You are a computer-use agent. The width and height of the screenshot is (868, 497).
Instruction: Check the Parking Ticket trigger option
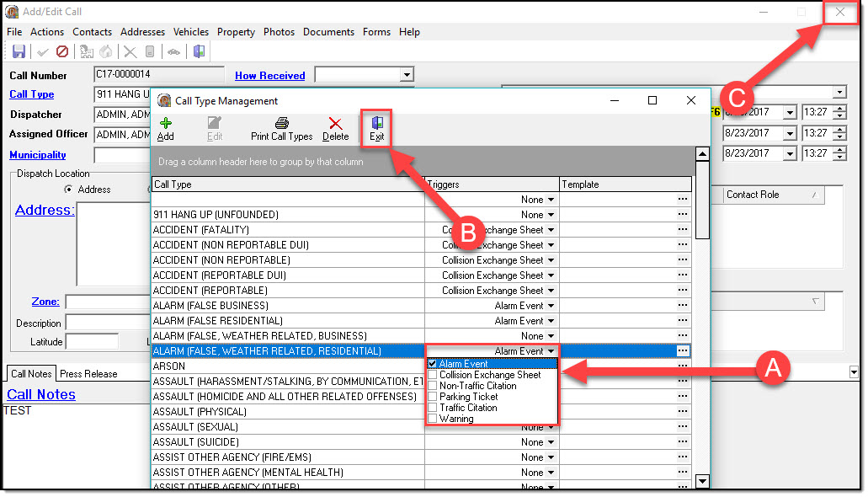click(433, 397)
